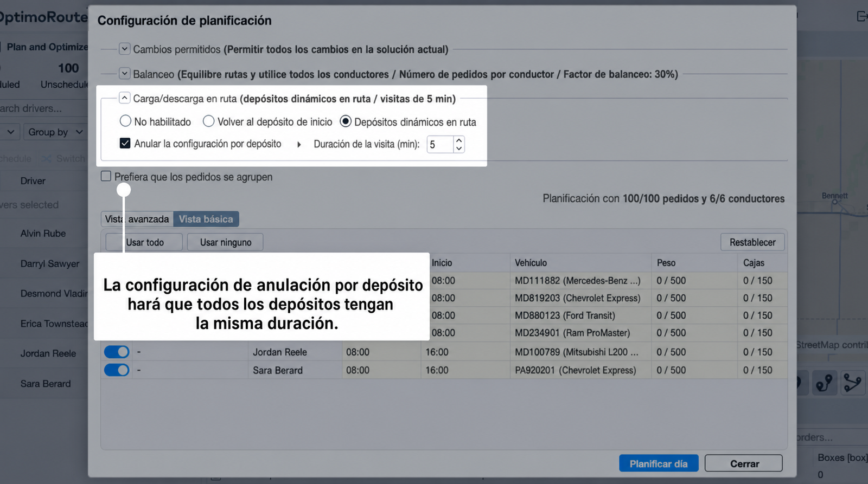Toggle off the Sara Berard driver switch

(117, 370)
